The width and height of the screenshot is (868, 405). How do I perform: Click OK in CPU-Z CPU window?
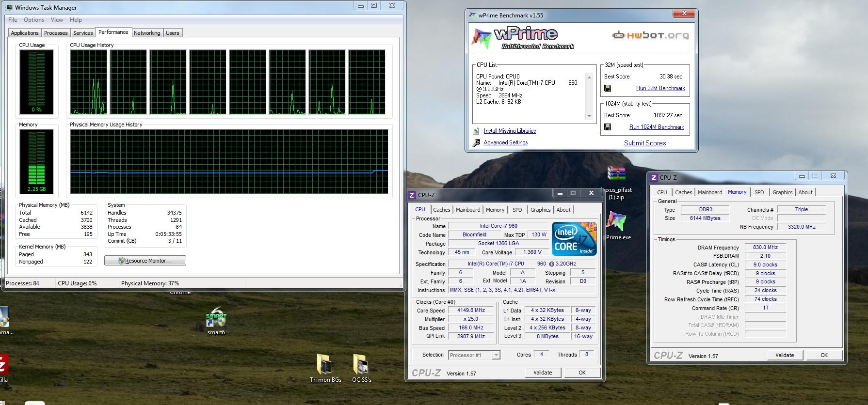(582, 373)
